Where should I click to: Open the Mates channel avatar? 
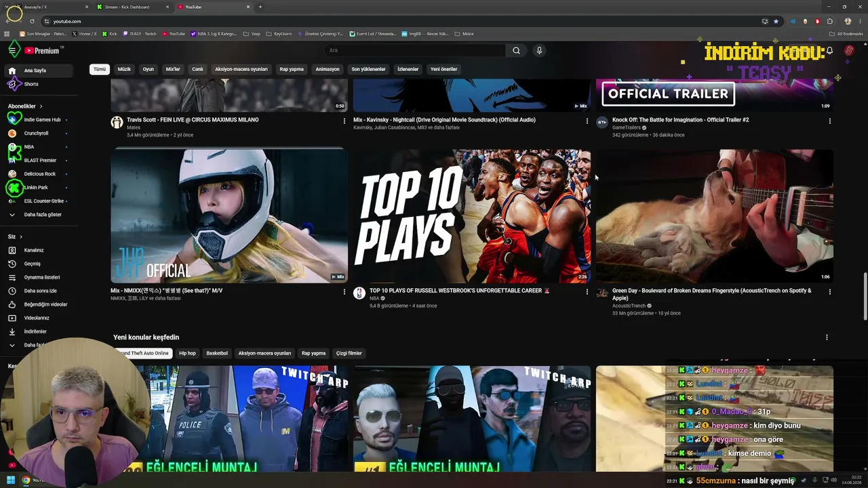(x=117, y=122)
